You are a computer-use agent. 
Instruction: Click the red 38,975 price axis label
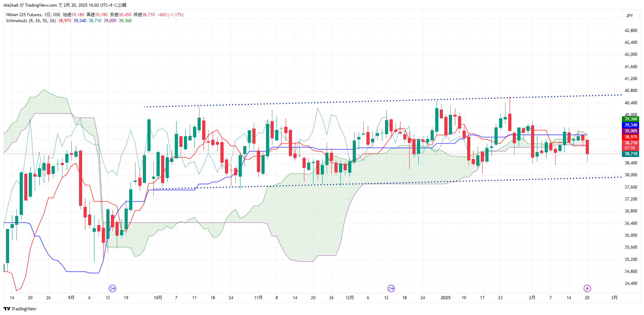point(631,137)
